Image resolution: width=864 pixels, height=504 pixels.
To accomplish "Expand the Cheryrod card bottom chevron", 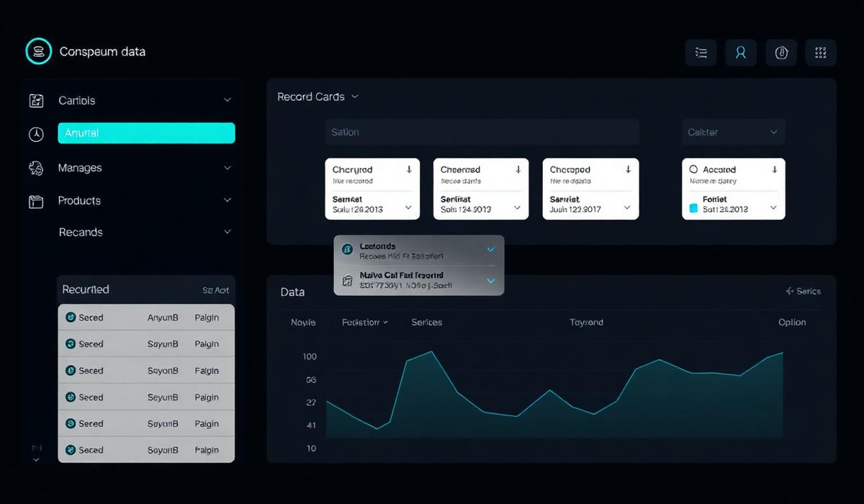I will pyautogui.click(x=408, y=207).
